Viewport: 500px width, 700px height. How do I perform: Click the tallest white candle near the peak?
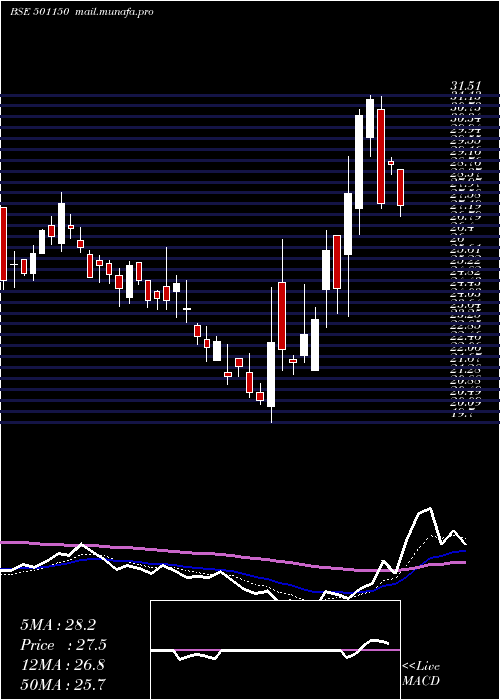[x=359, y=162]
